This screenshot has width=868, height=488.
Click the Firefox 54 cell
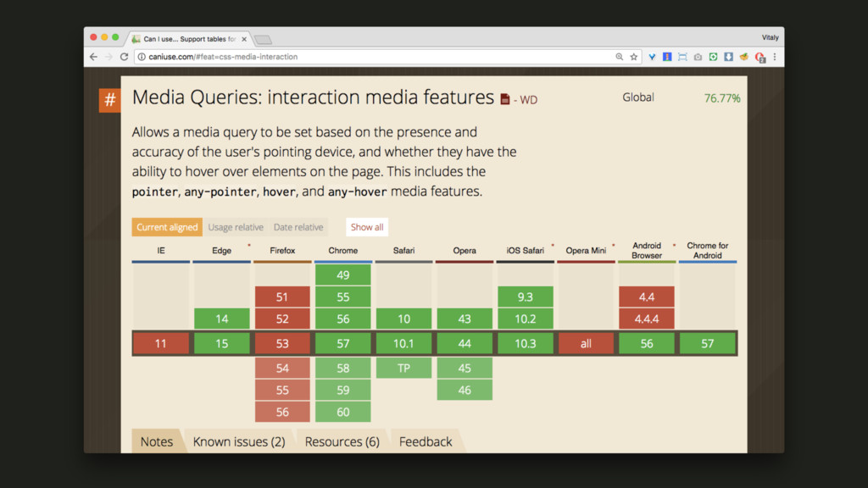[x=282, y=368]
